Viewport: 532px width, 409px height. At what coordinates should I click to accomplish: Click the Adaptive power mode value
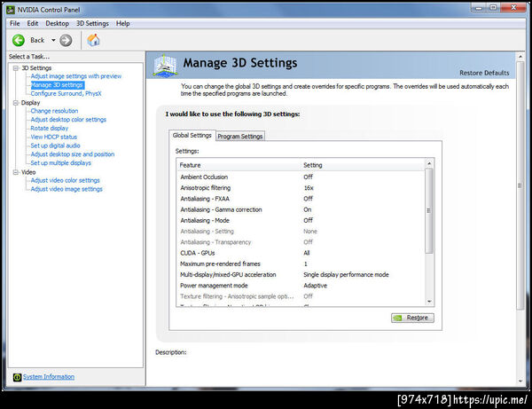315,286
